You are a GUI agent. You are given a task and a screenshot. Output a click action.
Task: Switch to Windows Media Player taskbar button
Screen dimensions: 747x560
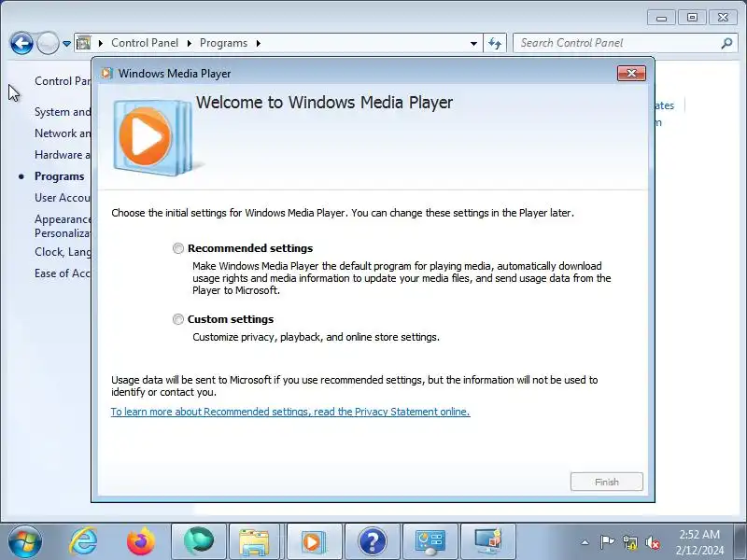(314, 541)
